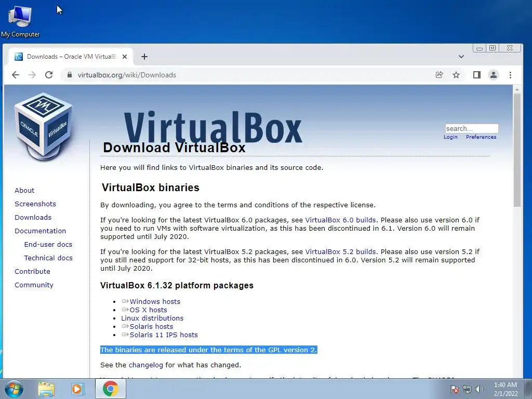532x399 pixels.
Task: Open the Chrome side panel
Action: point(477,75)
